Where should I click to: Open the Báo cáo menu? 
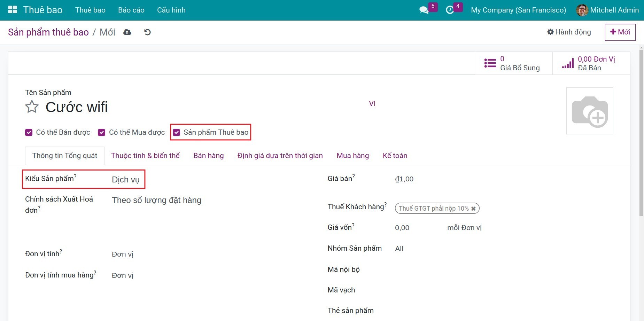pos(131,10)
